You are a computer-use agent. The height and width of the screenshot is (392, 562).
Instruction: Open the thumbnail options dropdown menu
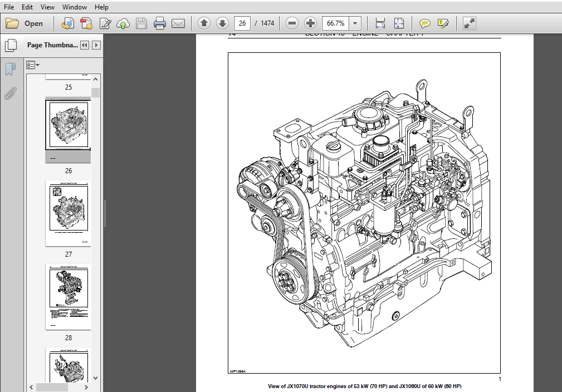[x=33, y=65]
